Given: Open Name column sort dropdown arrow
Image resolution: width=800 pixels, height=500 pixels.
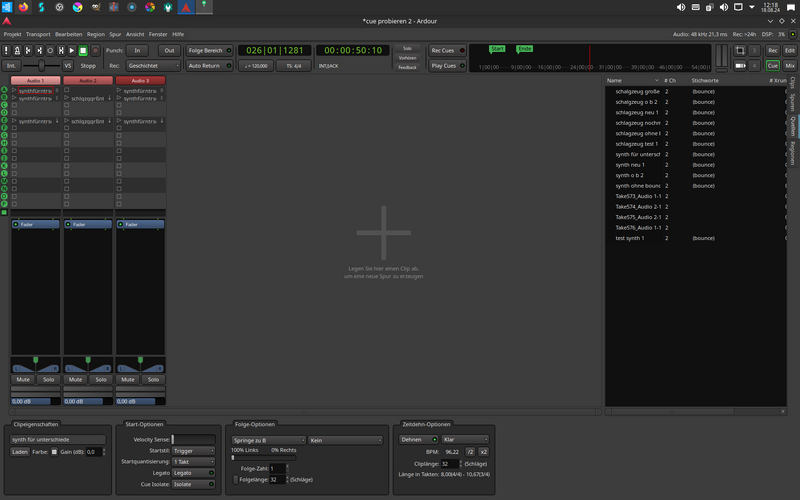Looking at the screenshot, I should pos(657,81).
